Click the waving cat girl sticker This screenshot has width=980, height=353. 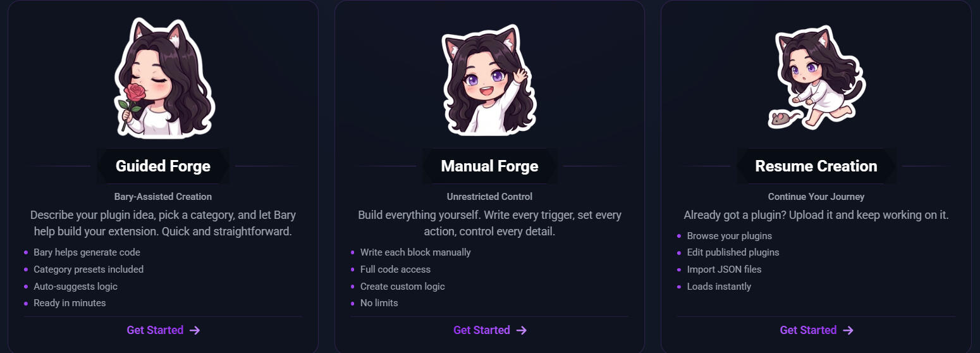489,80
